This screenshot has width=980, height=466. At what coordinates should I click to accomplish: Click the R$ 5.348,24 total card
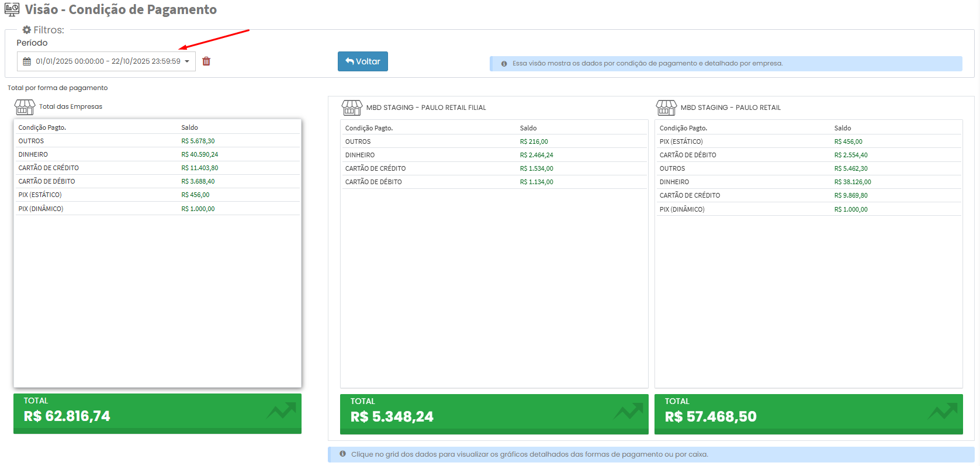pos(494,413)
